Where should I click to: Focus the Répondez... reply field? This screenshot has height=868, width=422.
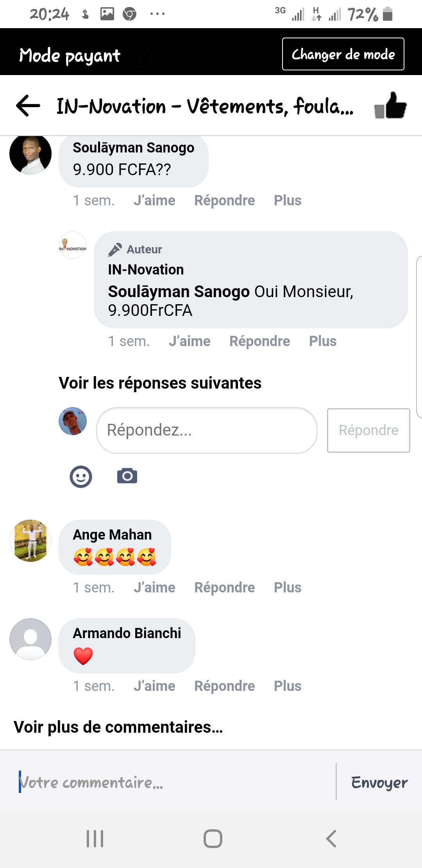coord(206,430)
